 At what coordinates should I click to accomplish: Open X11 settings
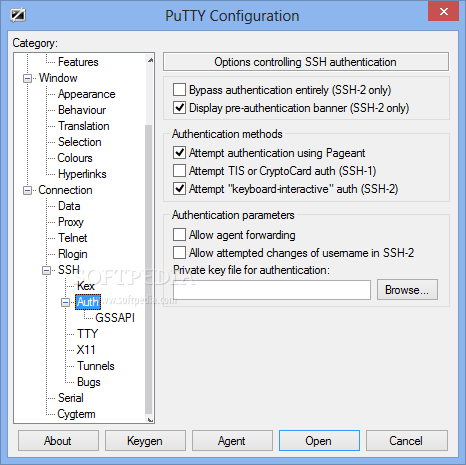point(86,350)
